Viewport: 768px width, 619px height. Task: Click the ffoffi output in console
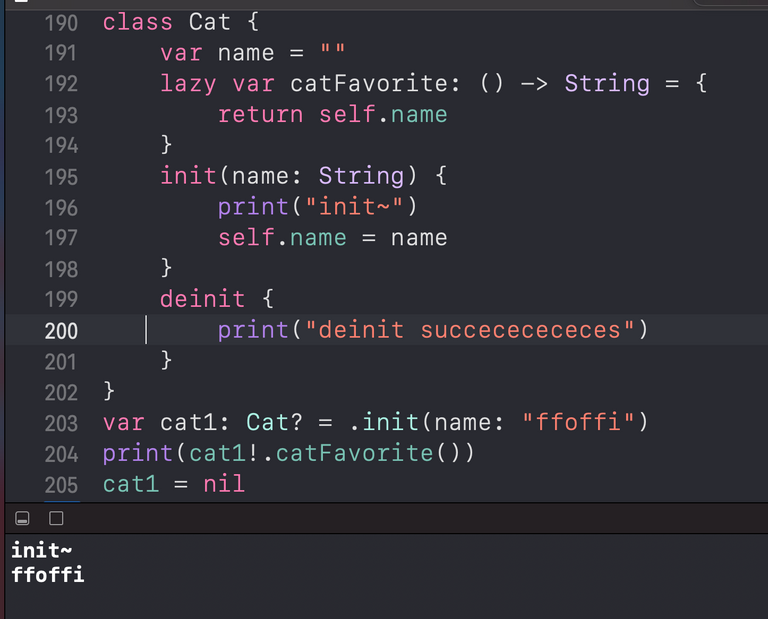pos(48,575)
